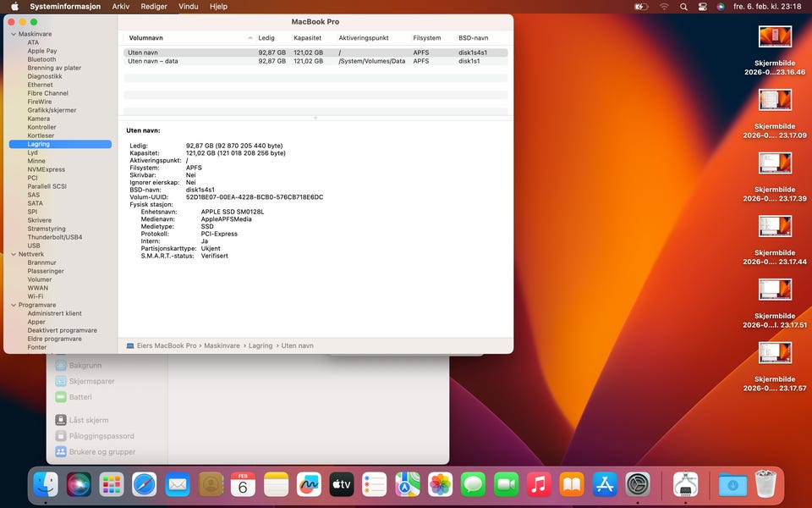Collapse the Programvare section
This screenshot has width=812, height=508.
coord(14,305)
